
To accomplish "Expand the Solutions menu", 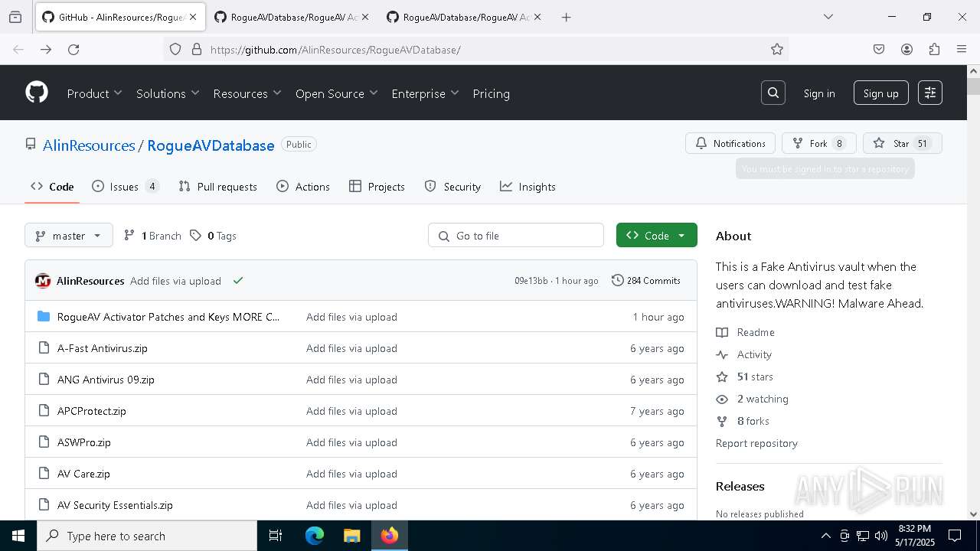I will point(168,93).
